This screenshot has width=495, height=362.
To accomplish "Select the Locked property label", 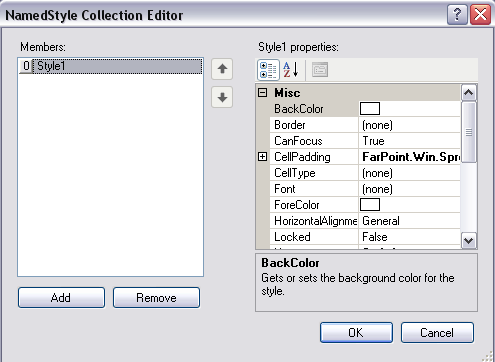I will 292,237.
